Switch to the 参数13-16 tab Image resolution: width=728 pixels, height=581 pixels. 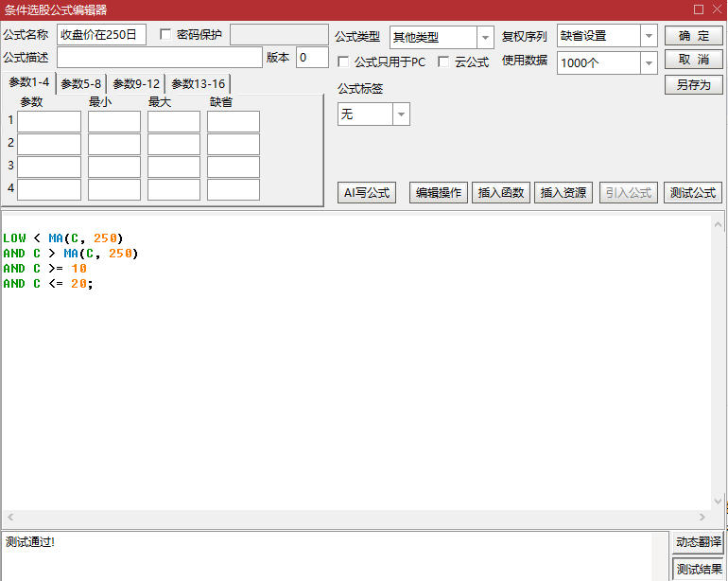[198, 83]
